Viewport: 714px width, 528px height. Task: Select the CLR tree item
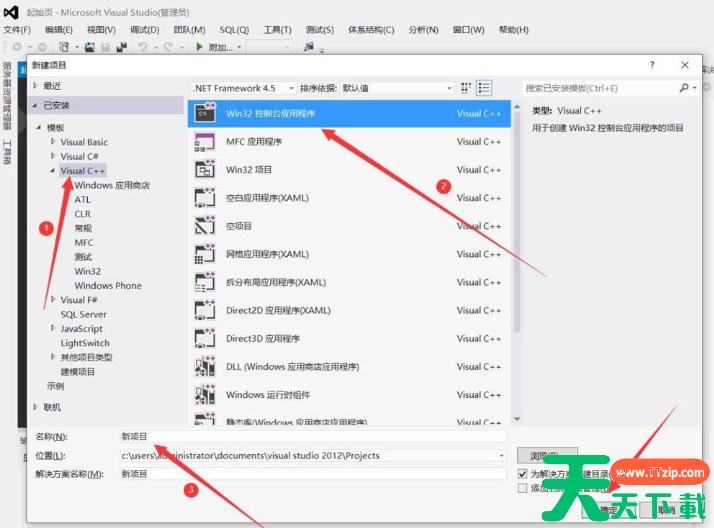[82, 214]
